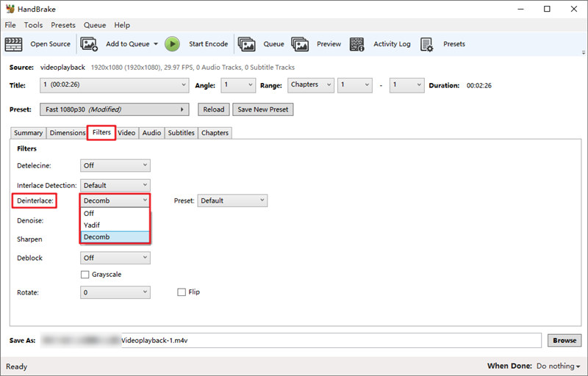Screen dimensions: 588x376
Task: Click the Denoise label
Action: point(30,220)
